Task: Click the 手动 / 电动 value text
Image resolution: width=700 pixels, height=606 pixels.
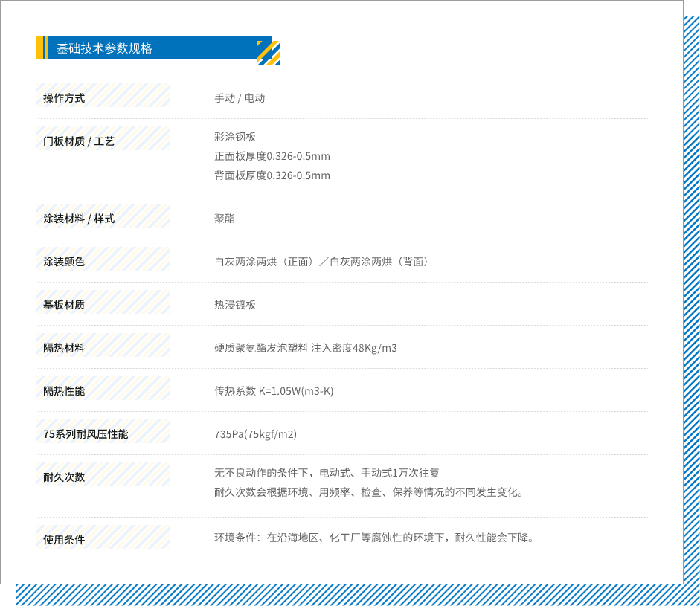Action: coord(240,98)
